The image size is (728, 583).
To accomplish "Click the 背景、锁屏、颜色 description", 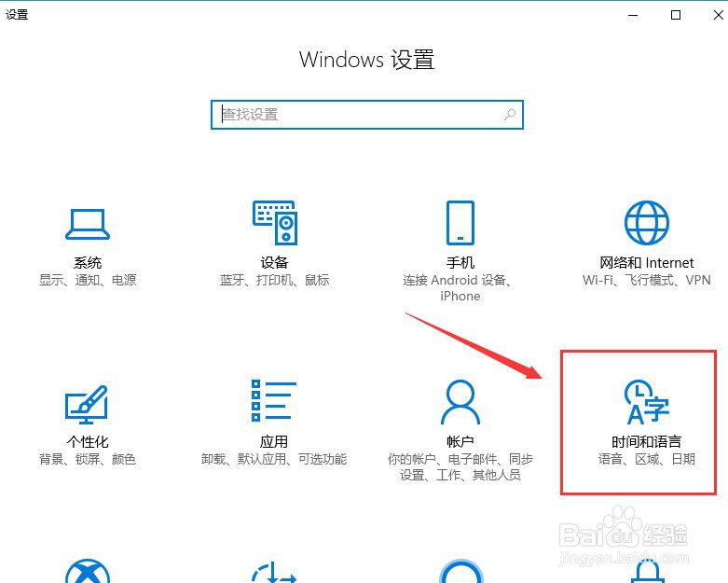I will click(88, 460).
